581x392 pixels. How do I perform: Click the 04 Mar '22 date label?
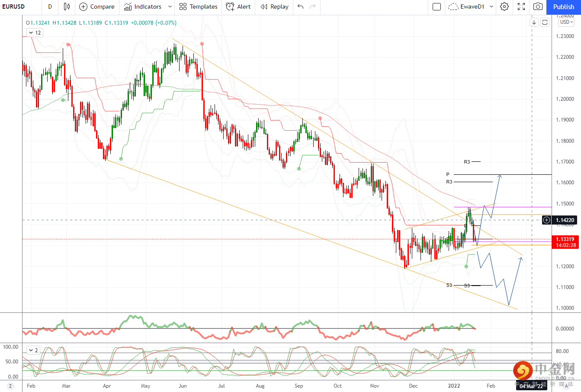coord(531,386)
